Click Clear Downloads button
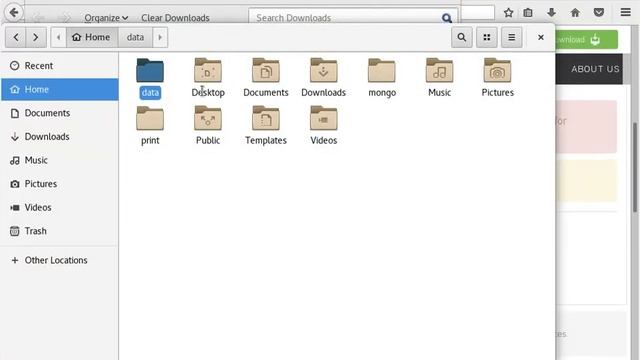This screenshot has width=640, height=360. click(x=175, y=18)
